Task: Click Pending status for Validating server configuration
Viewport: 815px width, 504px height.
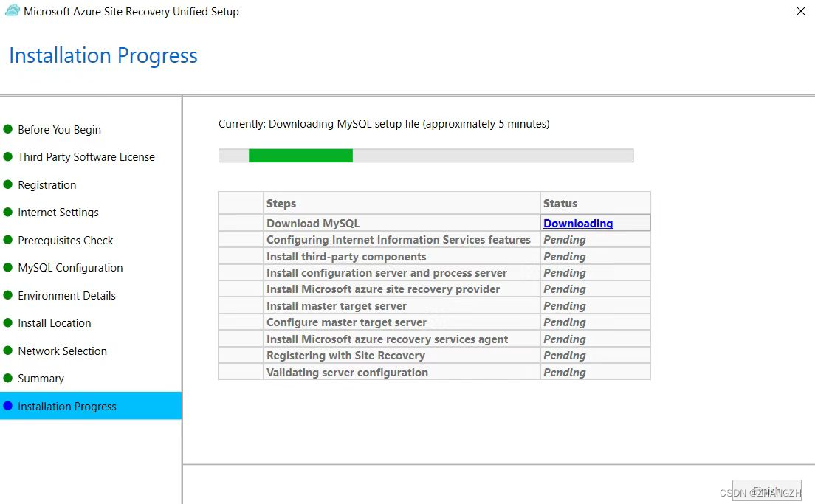Action: pyautogui.click(x=565, y=373)
